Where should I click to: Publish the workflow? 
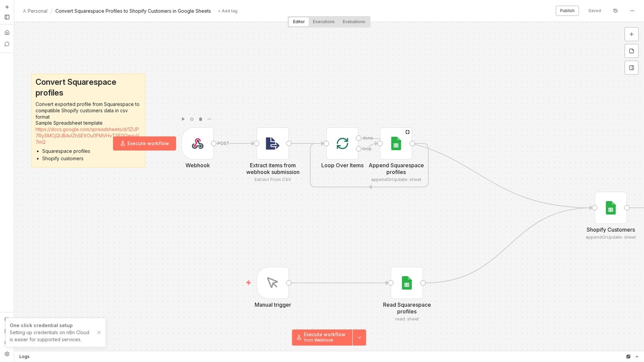coord(567,11)
